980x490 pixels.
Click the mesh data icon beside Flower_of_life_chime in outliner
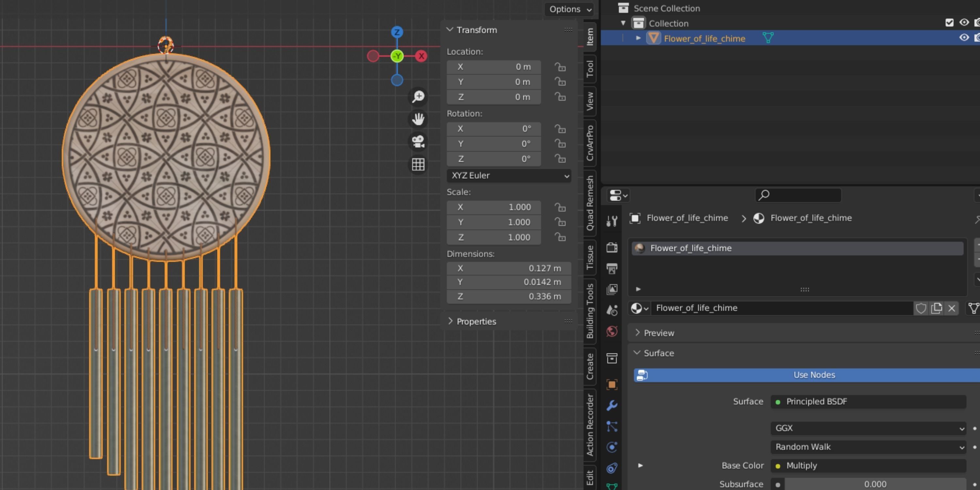[x=768, y=38]
